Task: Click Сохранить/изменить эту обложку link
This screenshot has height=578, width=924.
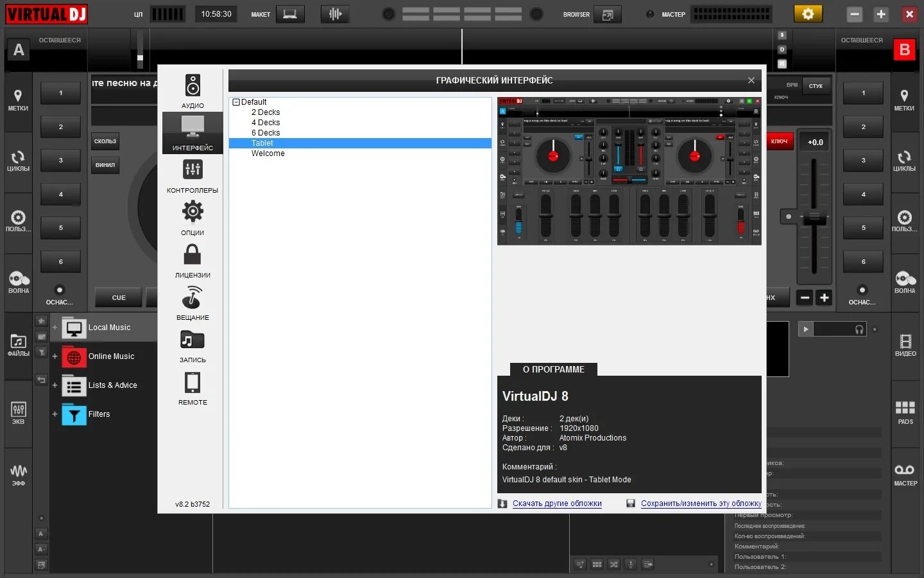Action: (701, 504)
